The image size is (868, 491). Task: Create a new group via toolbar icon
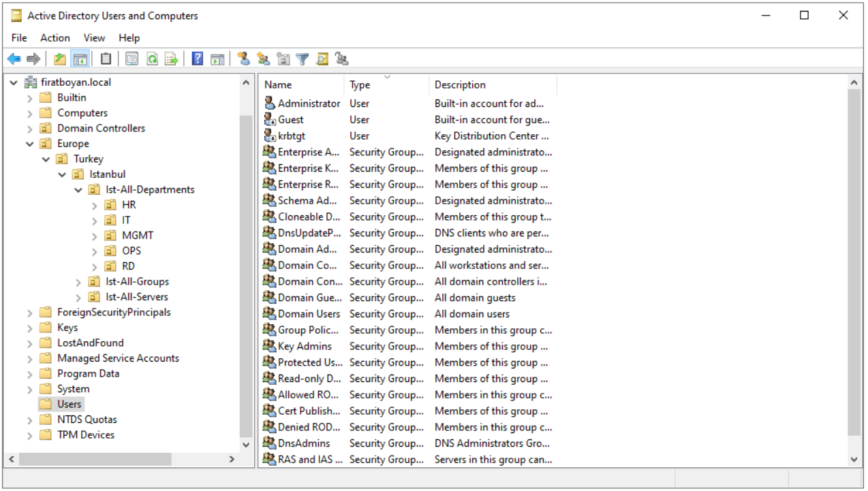click(263, 59)
